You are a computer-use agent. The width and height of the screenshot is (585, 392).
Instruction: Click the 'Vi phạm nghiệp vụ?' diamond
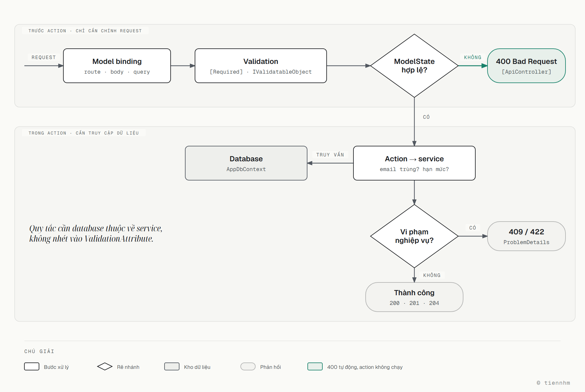coord(414,236)
